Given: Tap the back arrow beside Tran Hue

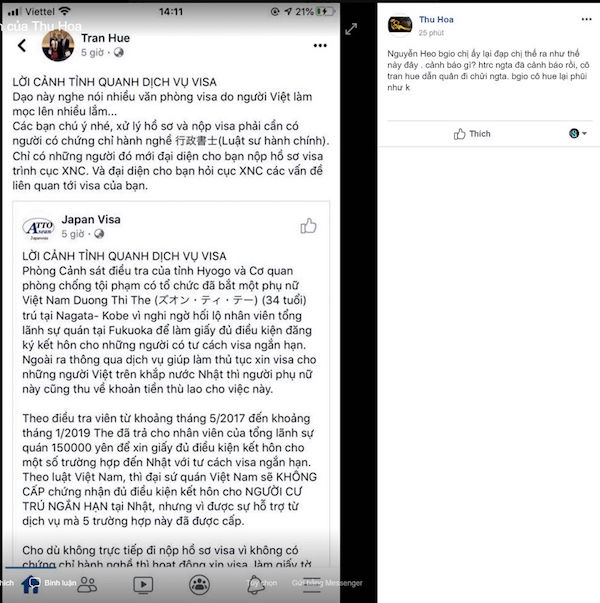Looking at the screenshot, I should click(x=22, y=45).
